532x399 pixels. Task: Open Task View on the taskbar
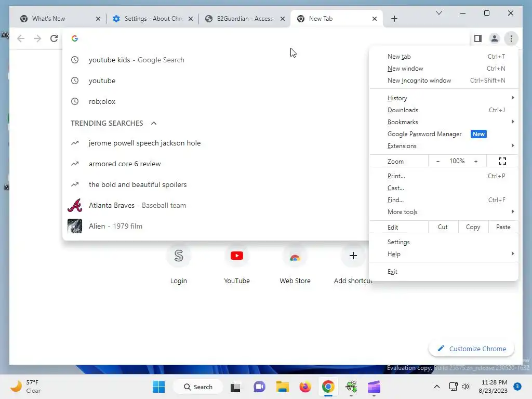tap(235, 387)
